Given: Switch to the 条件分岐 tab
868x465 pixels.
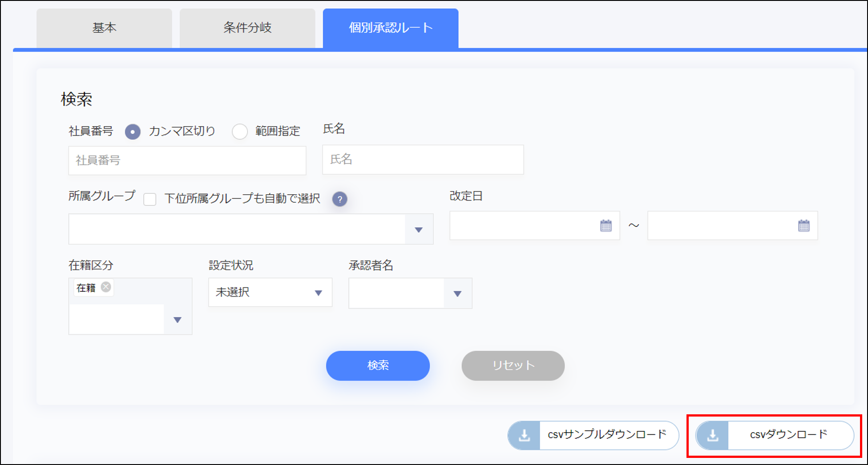Looking at the screenshot, I should click(x=247, y=28).
